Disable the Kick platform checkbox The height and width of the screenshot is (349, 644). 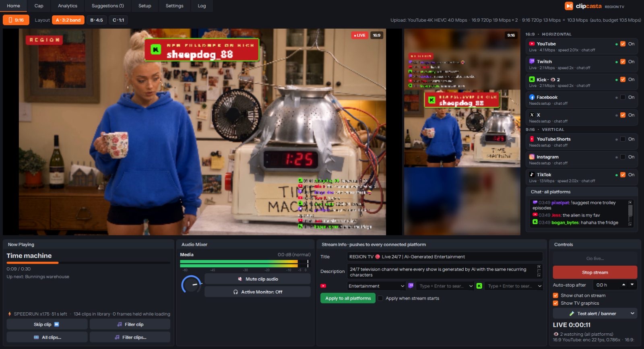(623, 79)
